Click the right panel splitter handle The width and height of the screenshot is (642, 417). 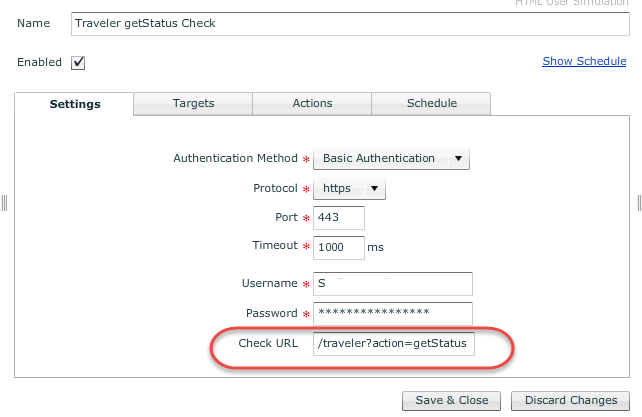[x=638, y=203]
